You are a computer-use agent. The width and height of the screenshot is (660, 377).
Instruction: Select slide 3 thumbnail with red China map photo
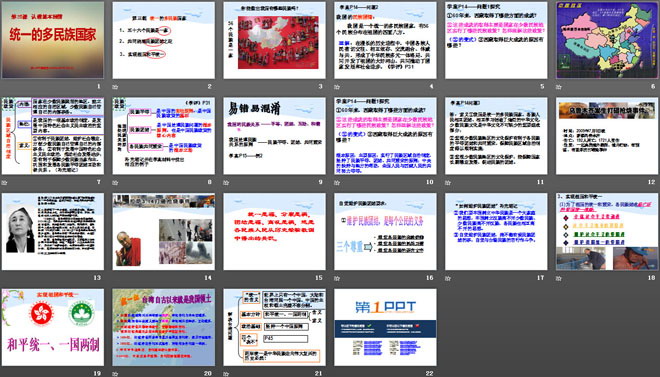[x=274, y=40]
